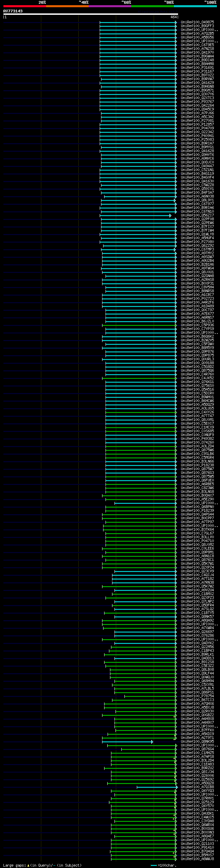Select hit label UniRef100_Q2PF08

[x=197, y=219]
